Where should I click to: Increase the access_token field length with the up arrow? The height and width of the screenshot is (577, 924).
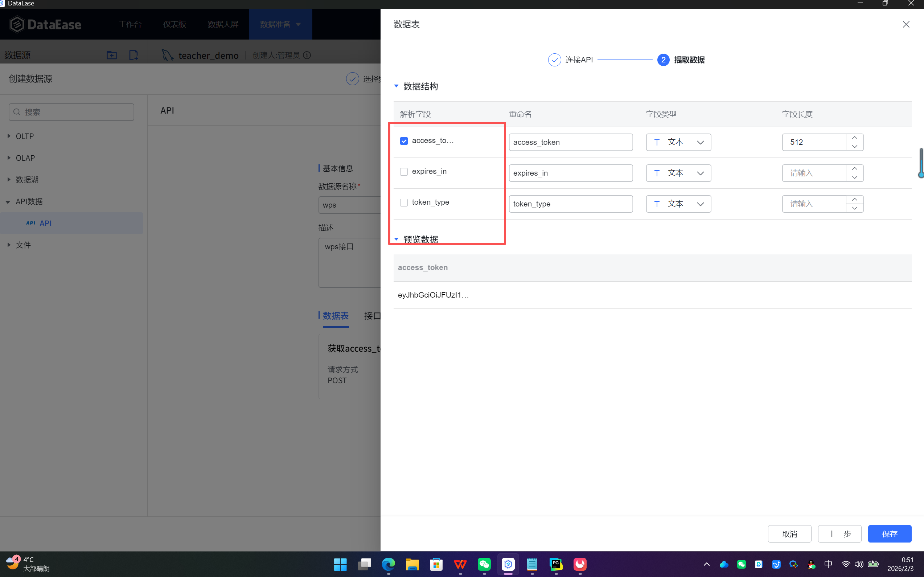click(854, 138)
